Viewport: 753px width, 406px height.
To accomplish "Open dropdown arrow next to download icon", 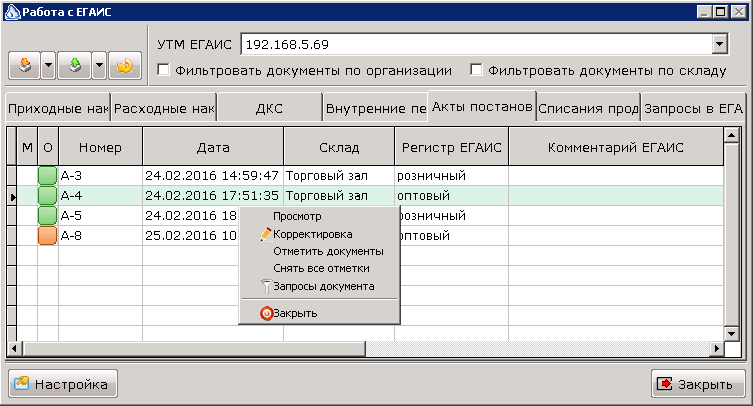I will pyautogui.click(x=48, y=65).
